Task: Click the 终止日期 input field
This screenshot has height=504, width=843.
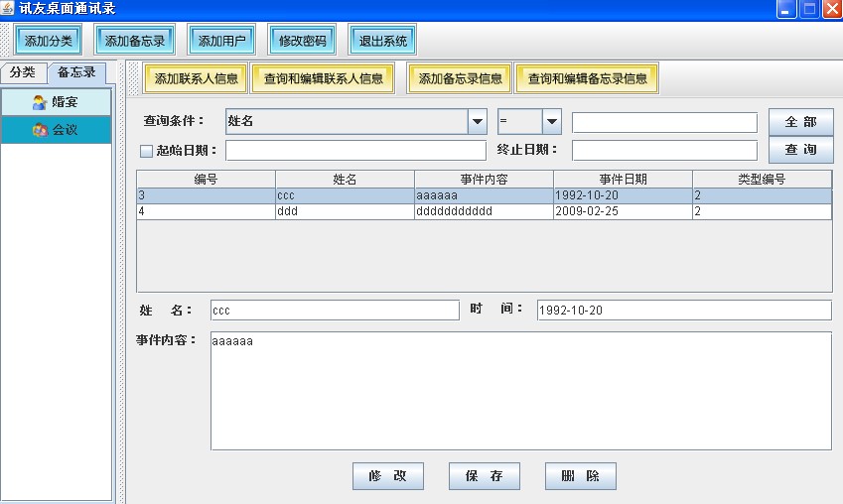Action: click(664, 151)
